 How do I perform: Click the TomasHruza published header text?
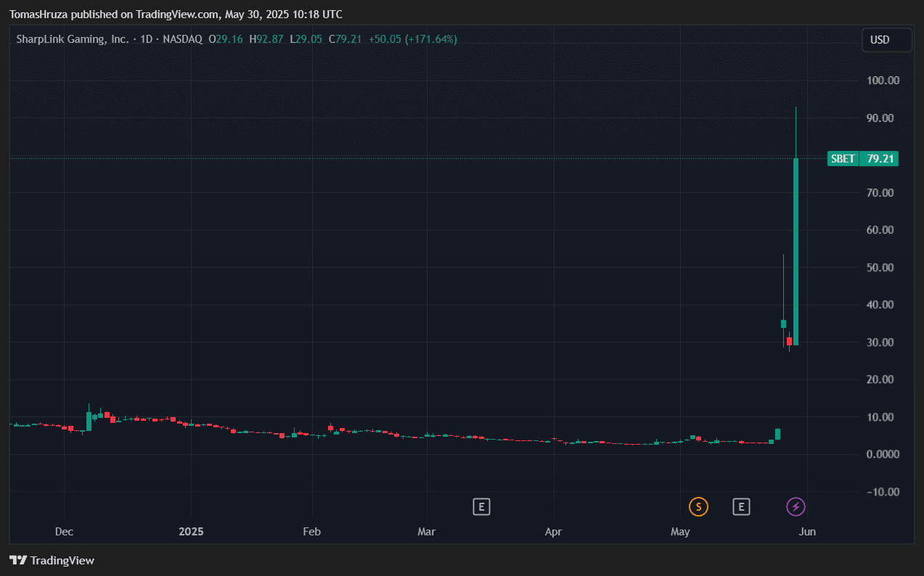tap(176, 15)
